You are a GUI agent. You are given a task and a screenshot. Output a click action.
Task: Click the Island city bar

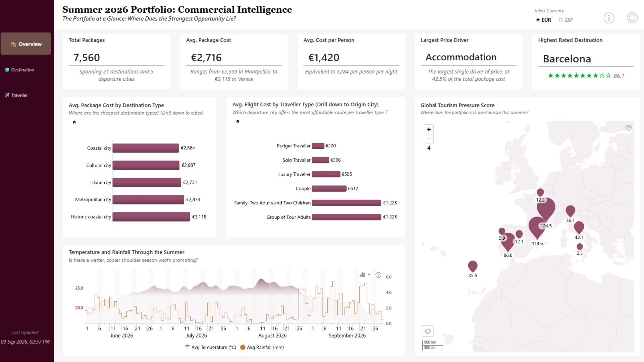(x=147, y=182)
